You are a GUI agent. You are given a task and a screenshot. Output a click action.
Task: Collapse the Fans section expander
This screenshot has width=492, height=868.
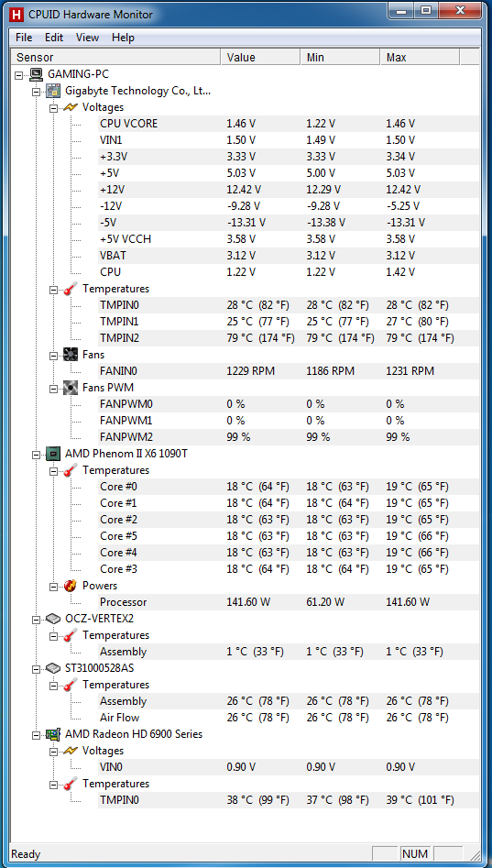[54, 355]
